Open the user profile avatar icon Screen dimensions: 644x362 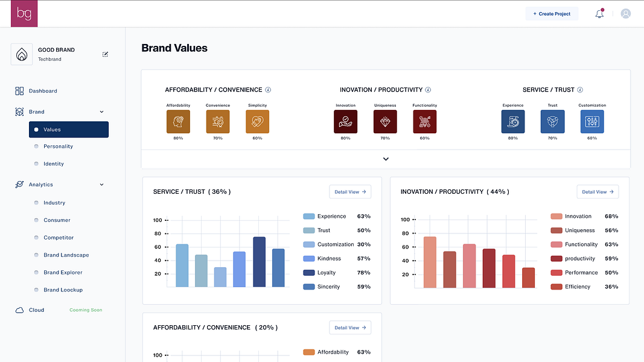625,13
